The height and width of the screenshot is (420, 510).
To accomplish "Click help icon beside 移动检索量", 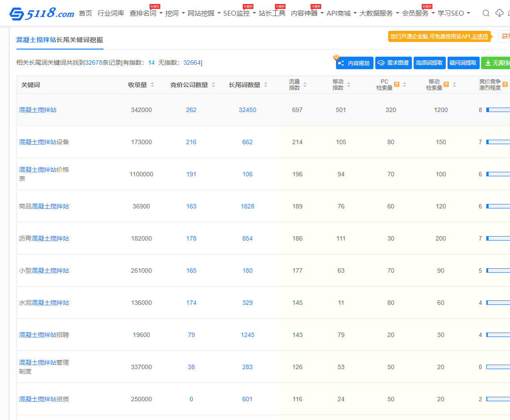I will click(446, 85).
